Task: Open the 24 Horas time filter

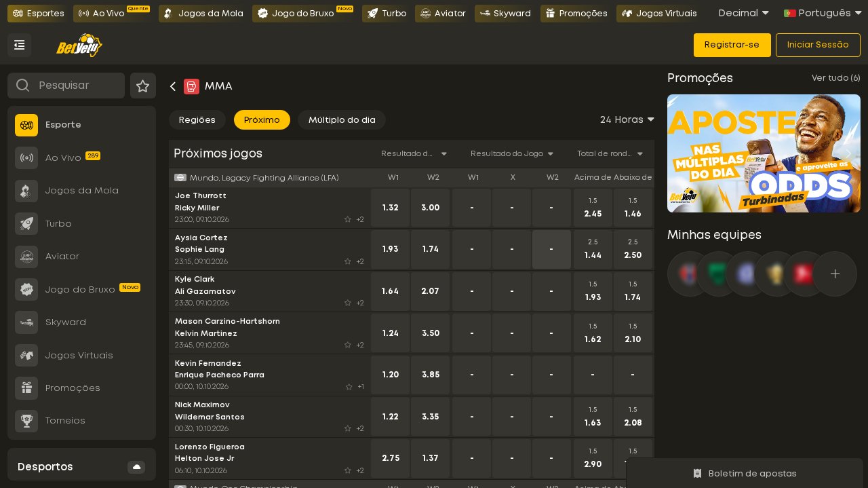Action: pyautogui.click(x=627, y=119)
